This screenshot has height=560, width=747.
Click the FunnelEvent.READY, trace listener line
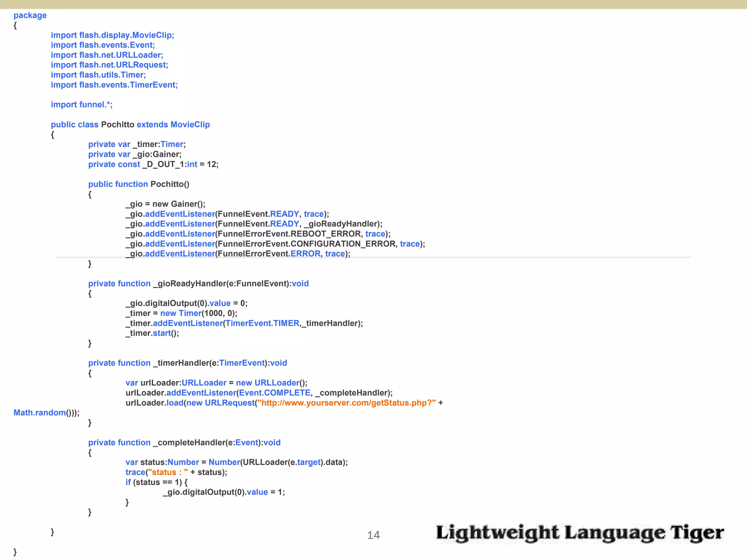click(227, 214)
